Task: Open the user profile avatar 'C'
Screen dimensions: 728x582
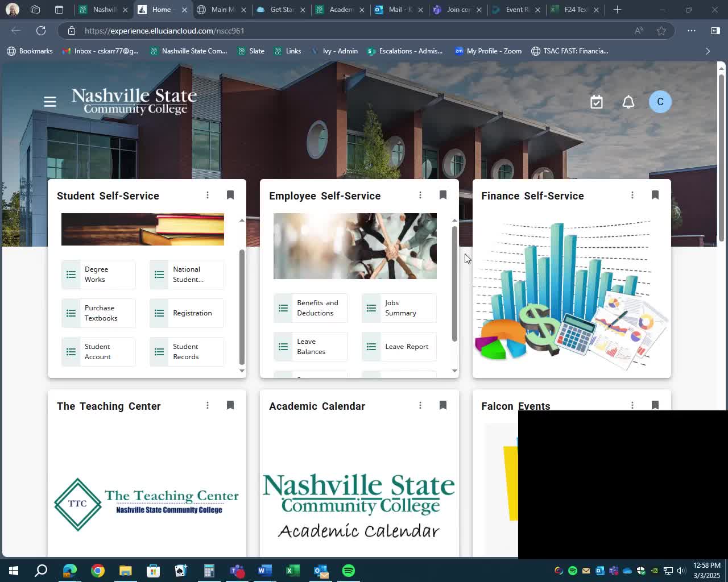Action: pos(660,102)
